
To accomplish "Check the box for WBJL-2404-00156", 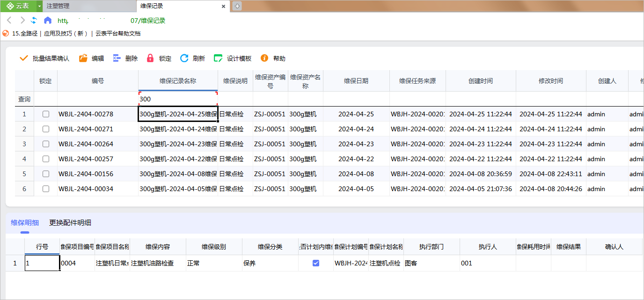I will click(x=46, y=174).
